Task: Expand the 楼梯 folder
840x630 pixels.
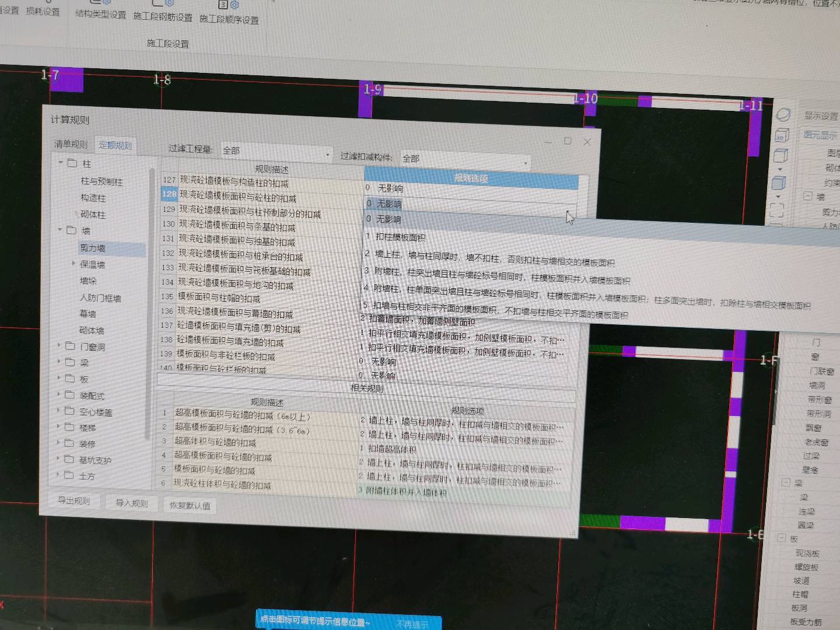Action: tap(58, 426)
